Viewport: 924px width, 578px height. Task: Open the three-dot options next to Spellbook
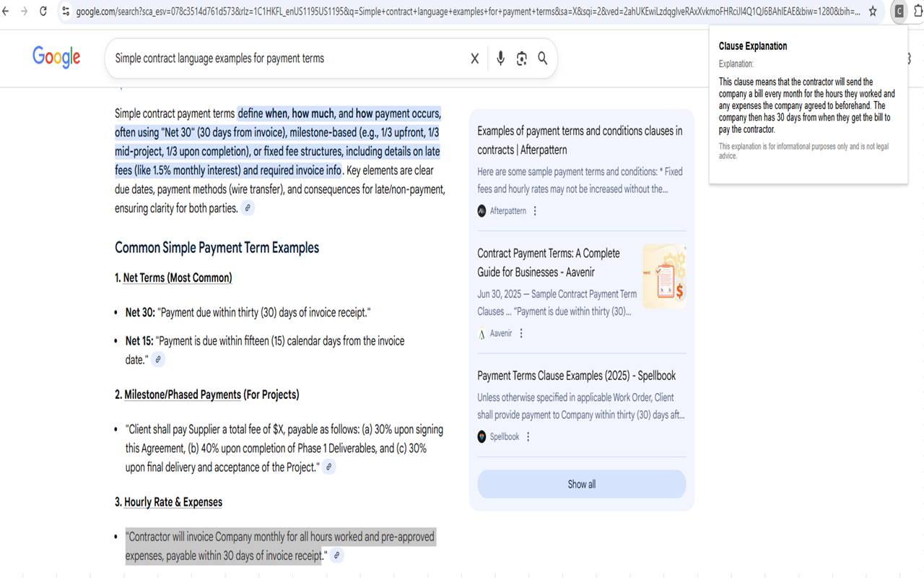tap(528, 436)
